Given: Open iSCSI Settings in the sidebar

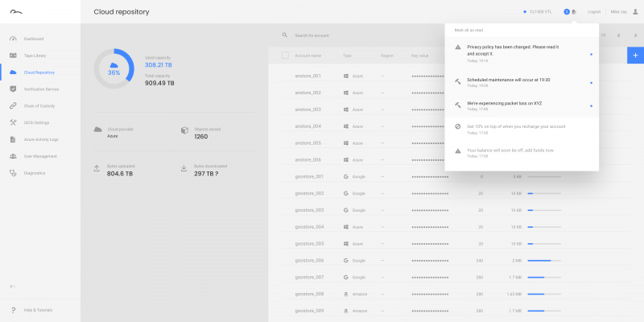Looking at the screenshot, I should (36, 122).
